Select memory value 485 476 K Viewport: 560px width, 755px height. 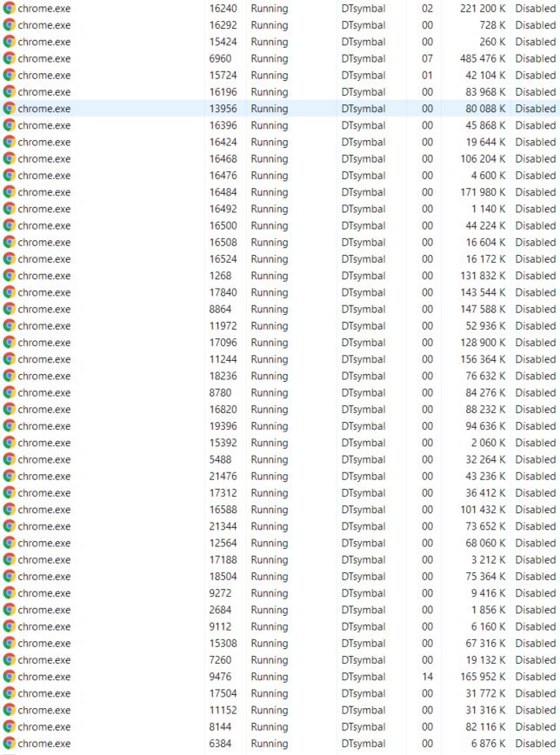(x=483, y=58)
